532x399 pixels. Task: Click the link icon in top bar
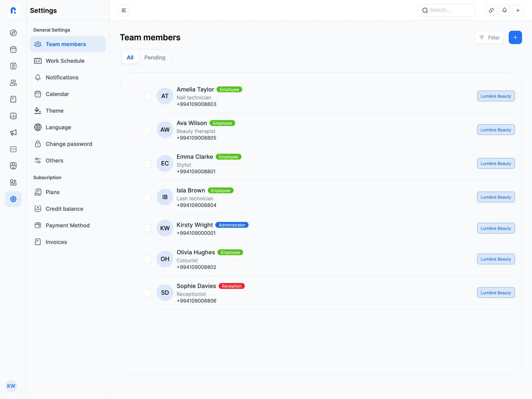pyautogui.click(x=491, y=10)
